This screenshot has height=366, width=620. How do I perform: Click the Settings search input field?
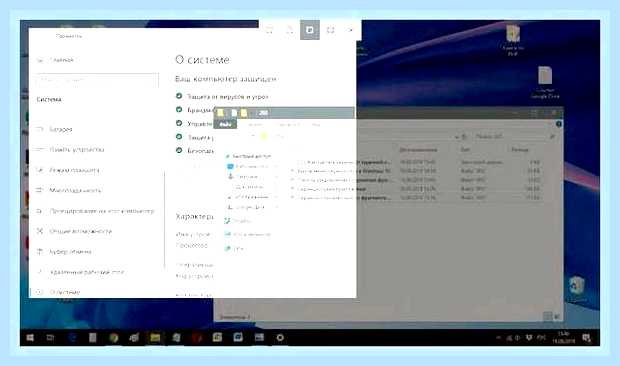pyautogui.click(x=97, y=80)
